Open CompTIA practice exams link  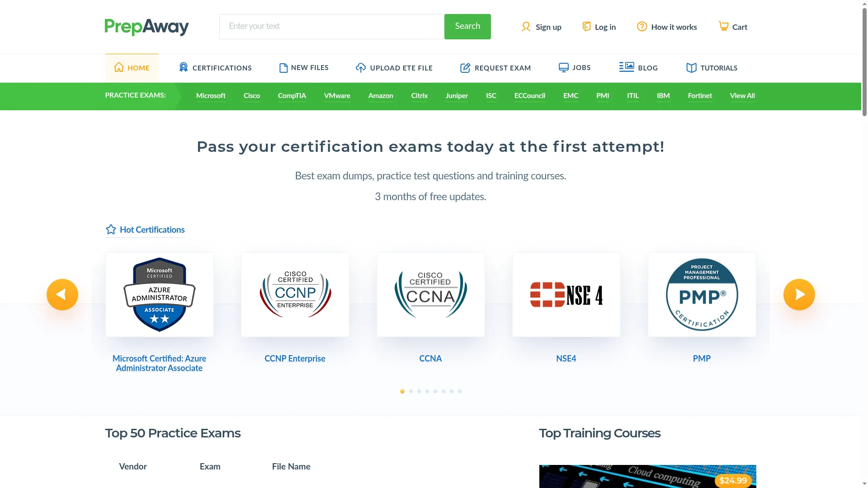click(x=292, y=96)
